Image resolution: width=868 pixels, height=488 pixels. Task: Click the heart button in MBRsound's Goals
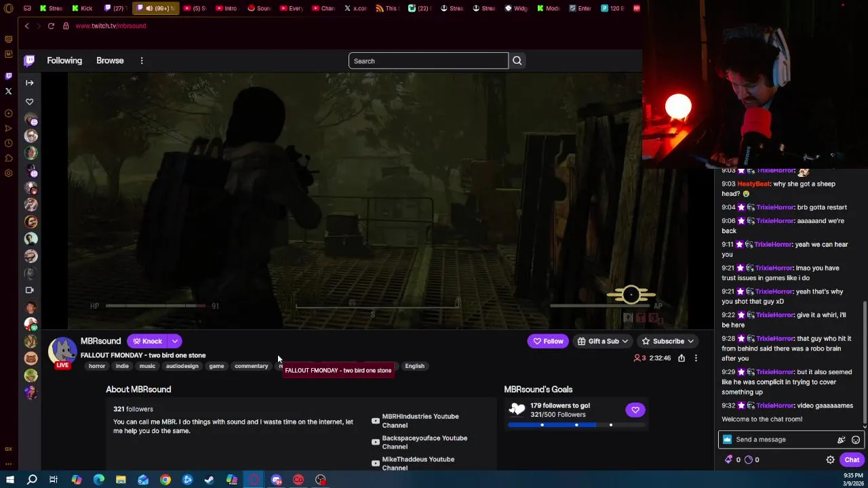pos(635,409)
